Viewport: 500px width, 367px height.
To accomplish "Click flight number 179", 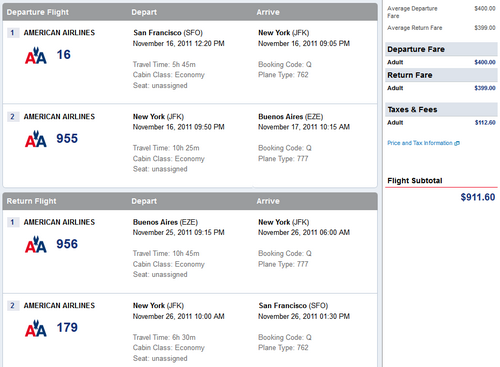I will point(67,328).
